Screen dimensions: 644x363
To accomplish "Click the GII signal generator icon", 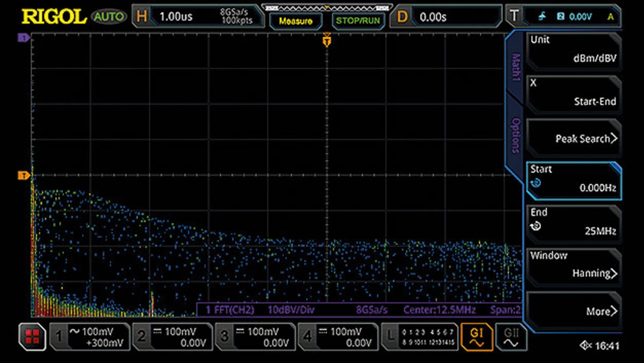I will coord(511,337).
